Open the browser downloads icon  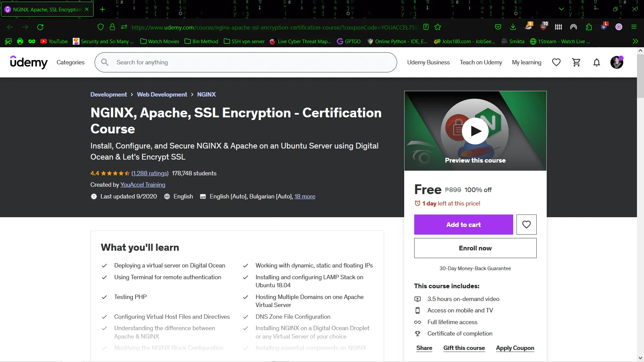513,27
